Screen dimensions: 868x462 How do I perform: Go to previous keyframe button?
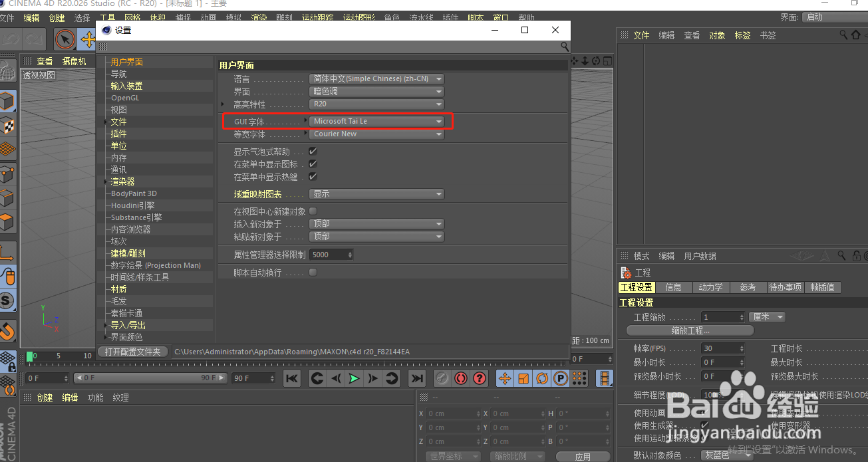point(317,378)
